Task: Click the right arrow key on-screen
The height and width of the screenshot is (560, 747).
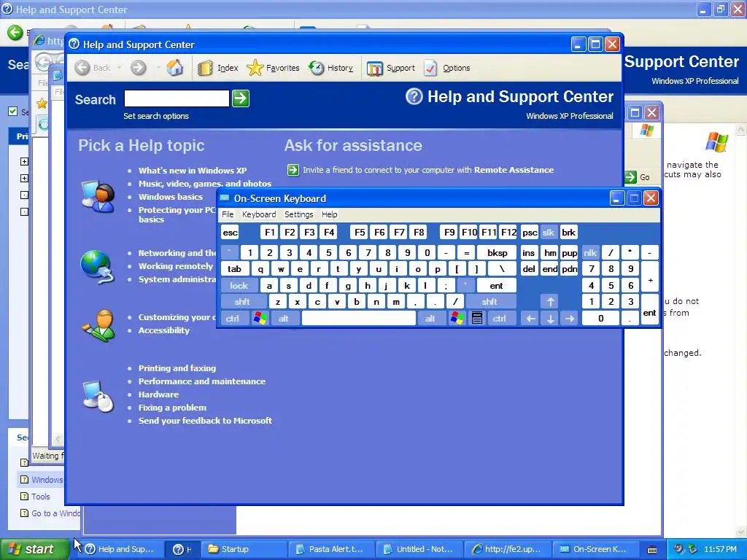Action: [570, 319]
